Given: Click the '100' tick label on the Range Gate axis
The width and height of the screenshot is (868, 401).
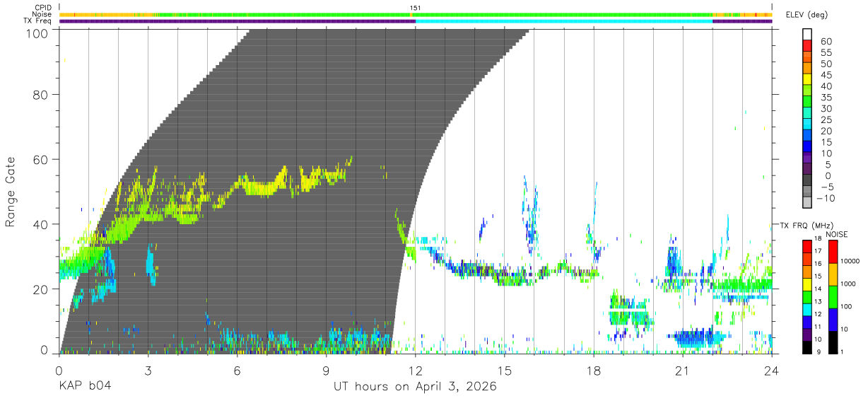Looking at the screenshot, I should coord(37,32).
